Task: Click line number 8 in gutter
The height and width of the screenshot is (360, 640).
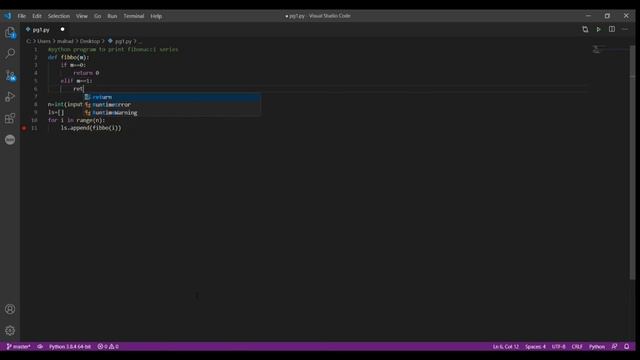Action: pos(36,104)
